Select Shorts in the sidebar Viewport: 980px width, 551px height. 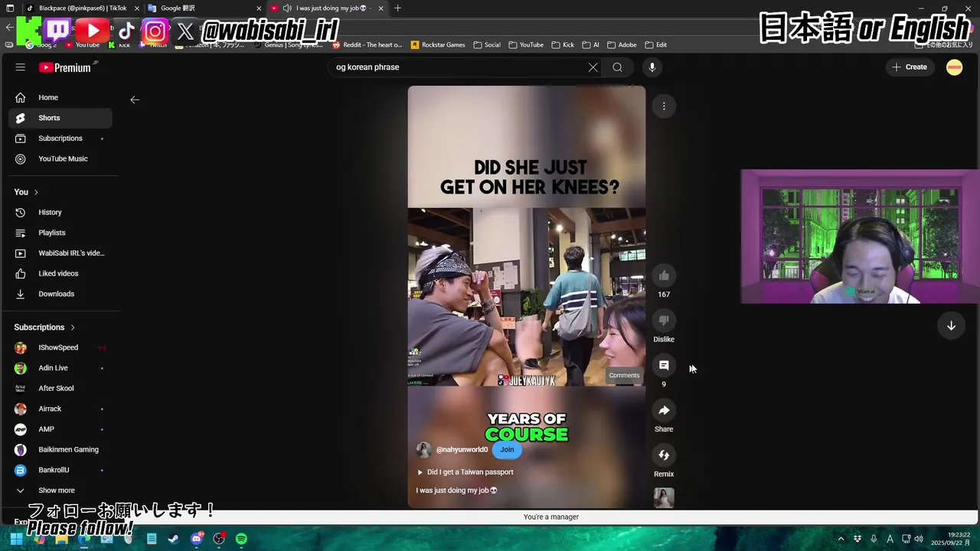tap(60, 118)
